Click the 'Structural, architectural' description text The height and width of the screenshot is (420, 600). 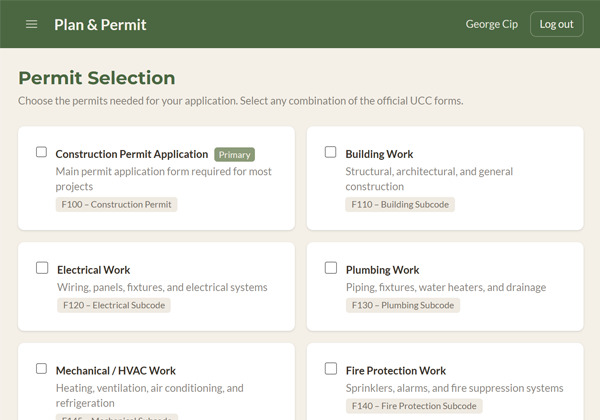click(x=429, y=179)
